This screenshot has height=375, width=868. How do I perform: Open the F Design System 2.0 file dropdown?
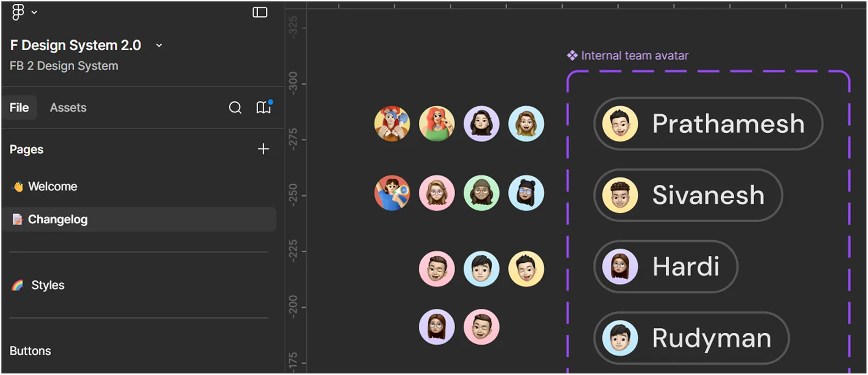point(159,46)
